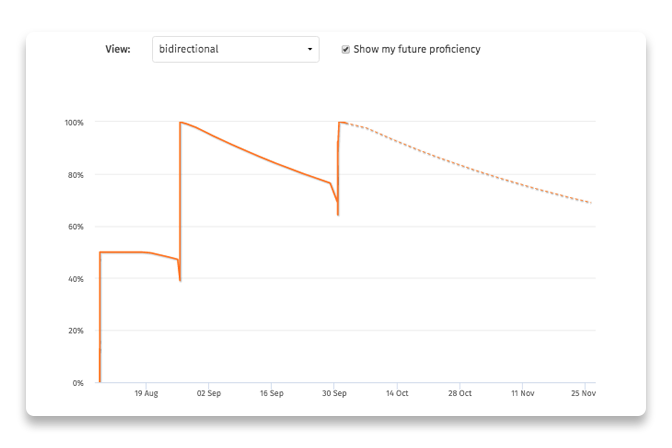Screen dimensions: 672x448
Task: Click the 25 Nov date axis label
Action: tap(583, 393)
